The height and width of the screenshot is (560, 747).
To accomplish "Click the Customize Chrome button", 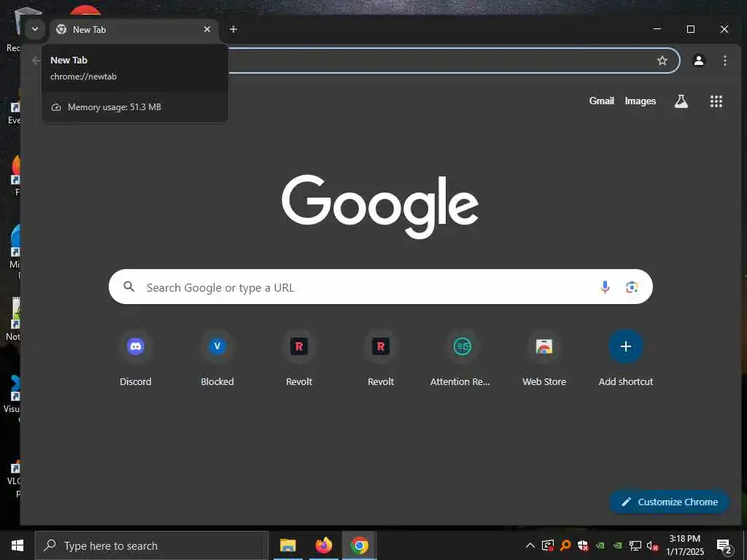I will tap(670, 502).
